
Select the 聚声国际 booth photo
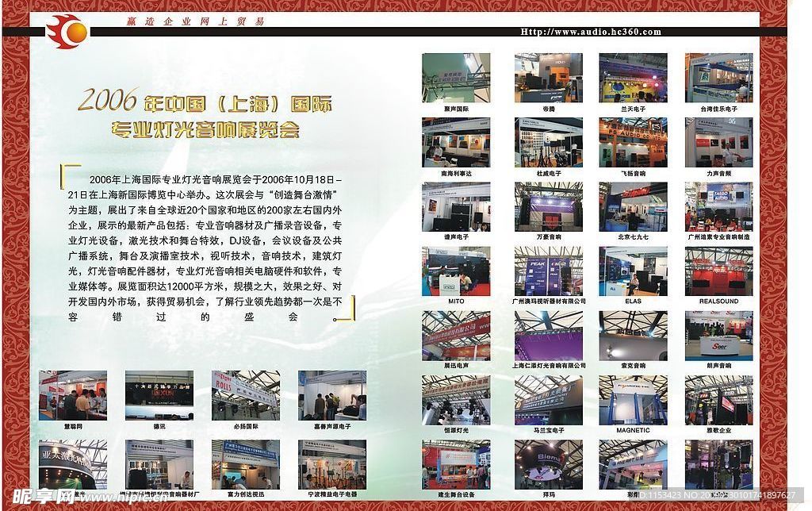pyautogui.click(x=456, y=78)
